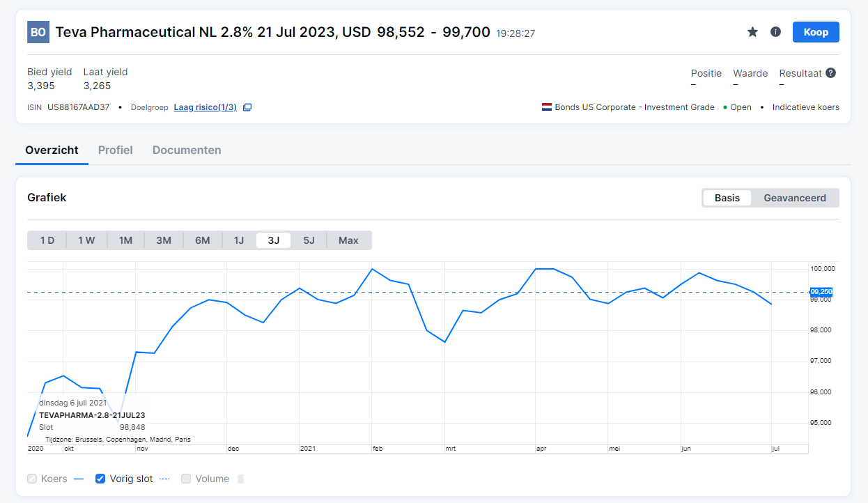Click the Slot value 98,848 in tooltip
The width and height of the screenshot is (868, 503).
132,427
